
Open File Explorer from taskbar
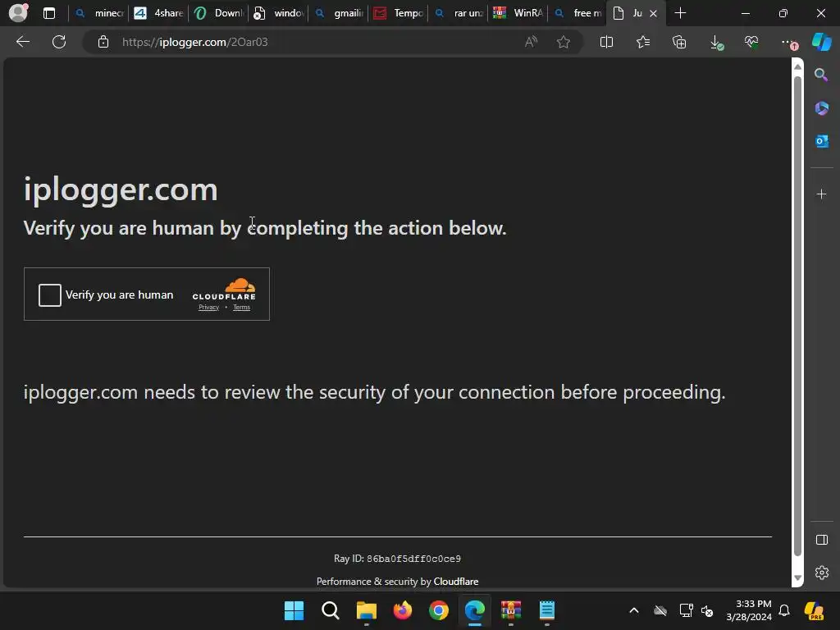coord(367,610)
